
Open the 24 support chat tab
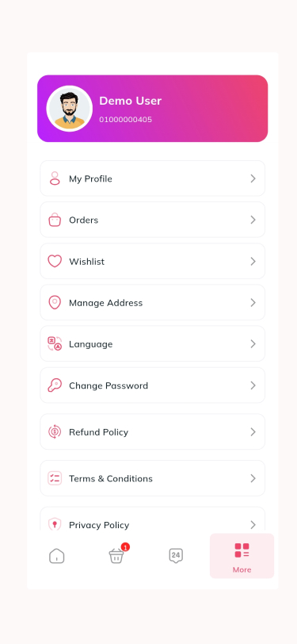(176, 556)
